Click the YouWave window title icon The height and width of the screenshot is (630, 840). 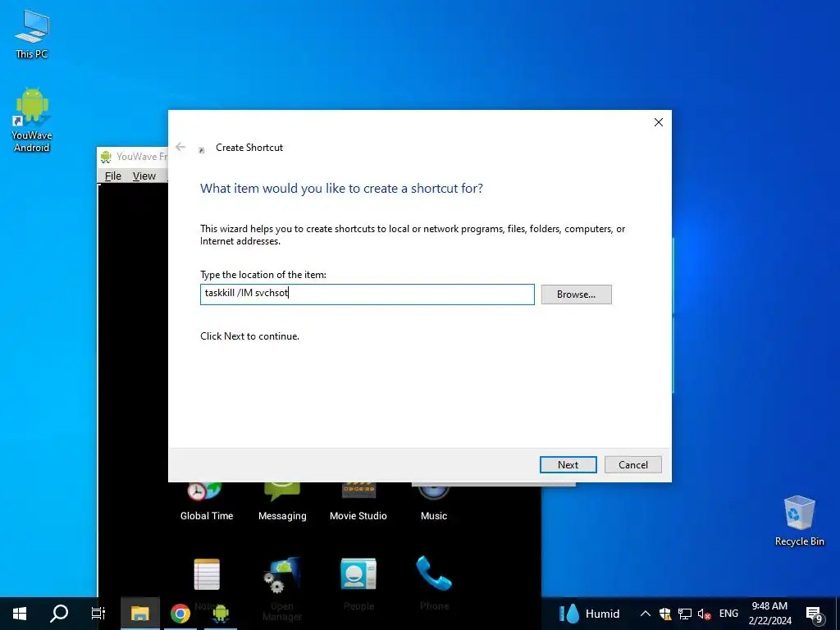[x=106, y=157]
